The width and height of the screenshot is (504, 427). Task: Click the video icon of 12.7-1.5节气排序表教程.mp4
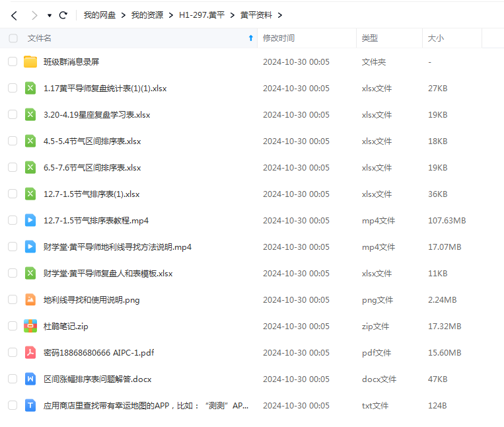[x=30, y=220]
